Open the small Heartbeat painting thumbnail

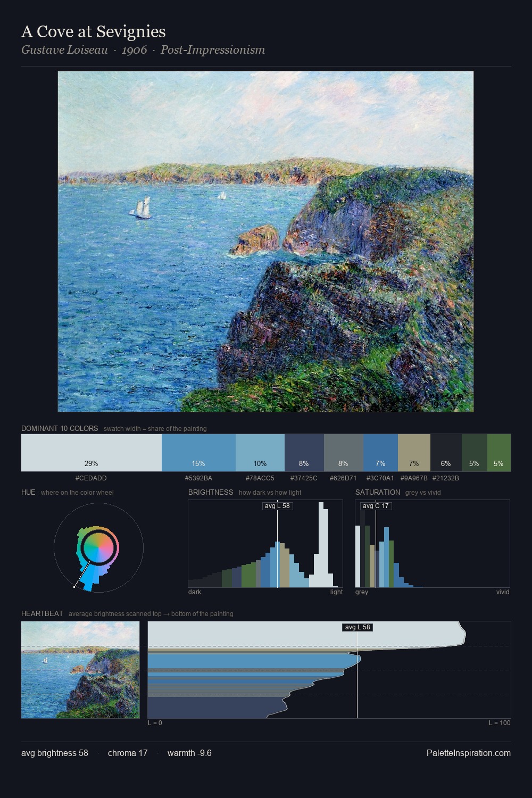click(80, 670)
